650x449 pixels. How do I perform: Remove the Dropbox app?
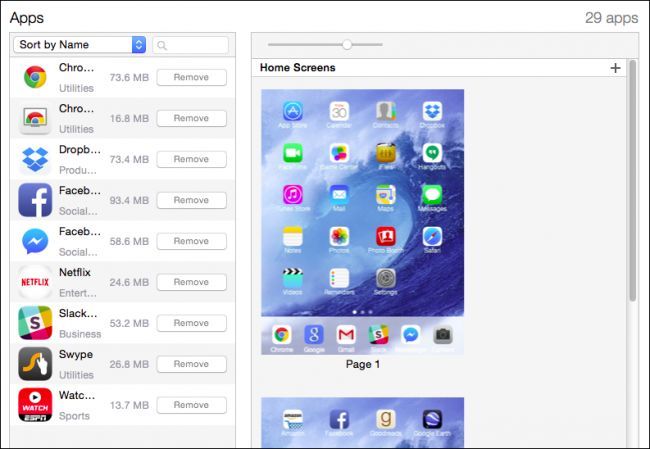(192, 159)
